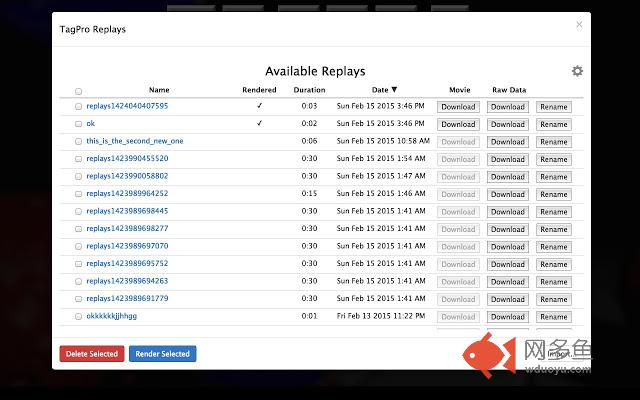Screen dimensions: 640x400
Task: Close the TagPro Replays dialog
Action: 579,24
